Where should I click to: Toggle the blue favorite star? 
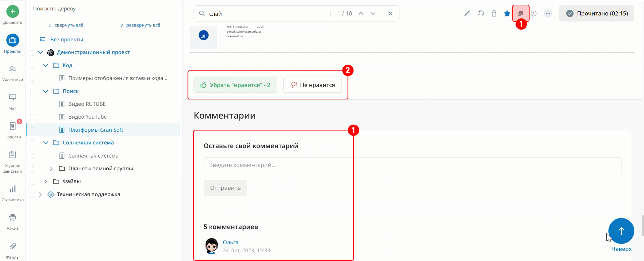click(x=507, y=13)
